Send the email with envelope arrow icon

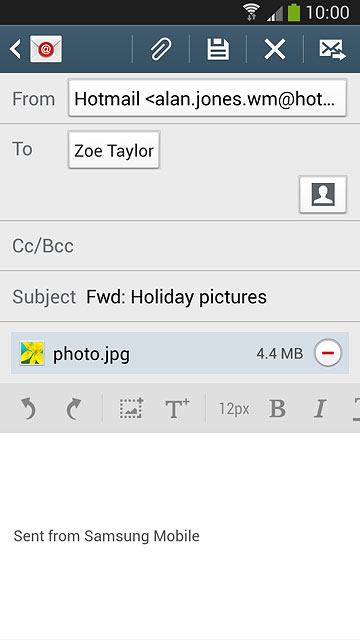pyautogui.click(x=332, y=49)
